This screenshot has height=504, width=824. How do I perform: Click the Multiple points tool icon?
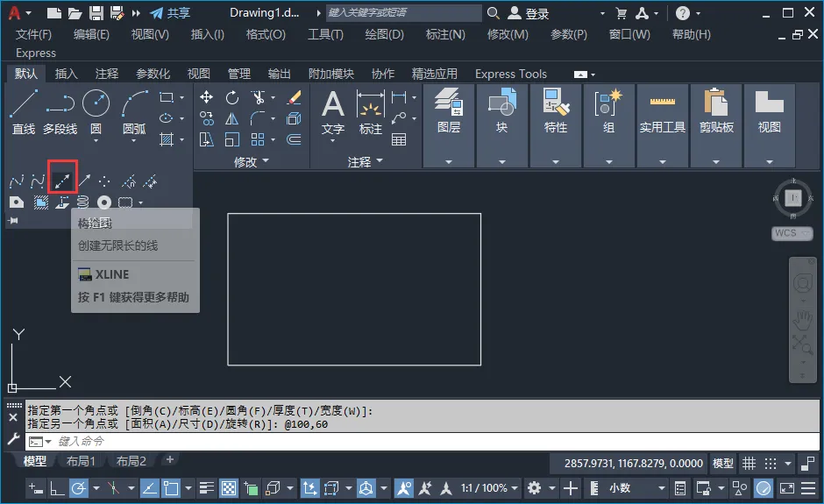(x=104, y=181)
